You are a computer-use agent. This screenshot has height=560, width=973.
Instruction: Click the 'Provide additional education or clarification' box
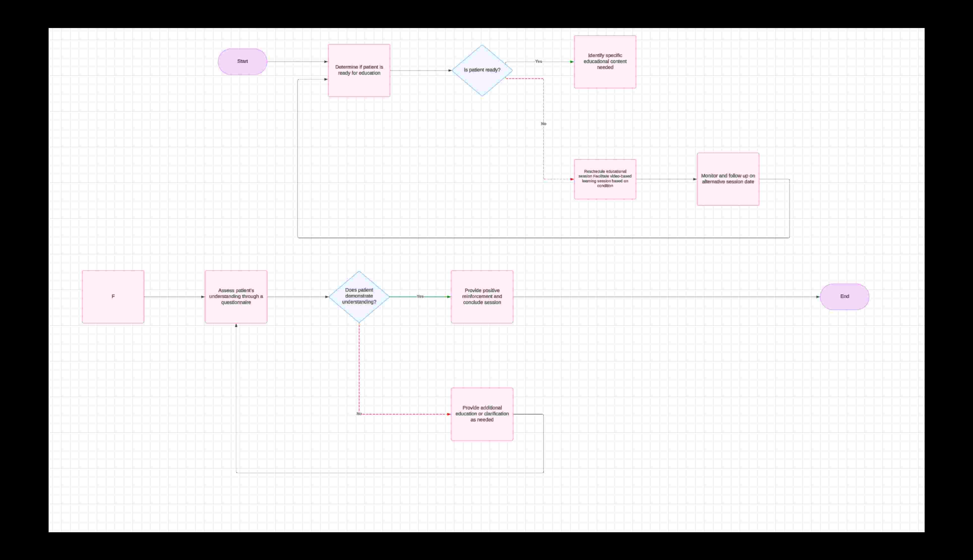click(x=482, y=414)
